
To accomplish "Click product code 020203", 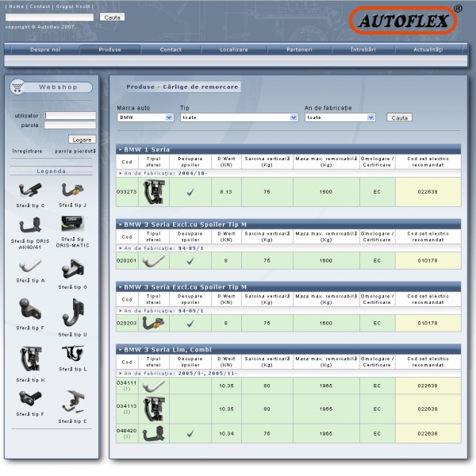I will 127,324.
